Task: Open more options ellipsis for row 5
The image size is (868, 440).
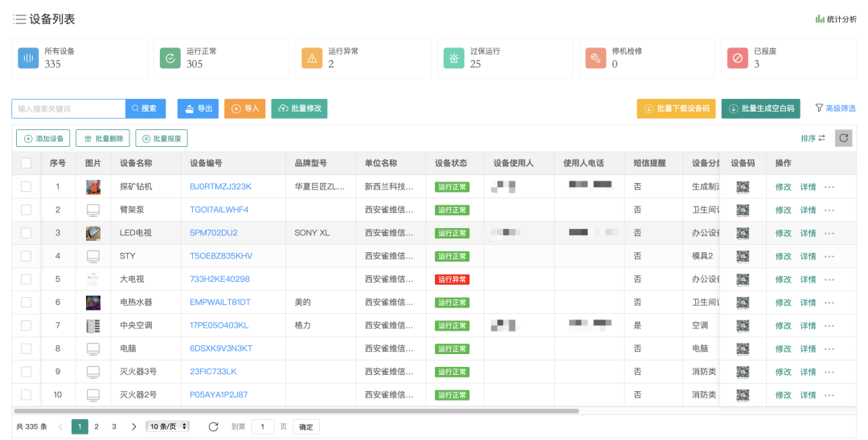Action: [829, 279]
